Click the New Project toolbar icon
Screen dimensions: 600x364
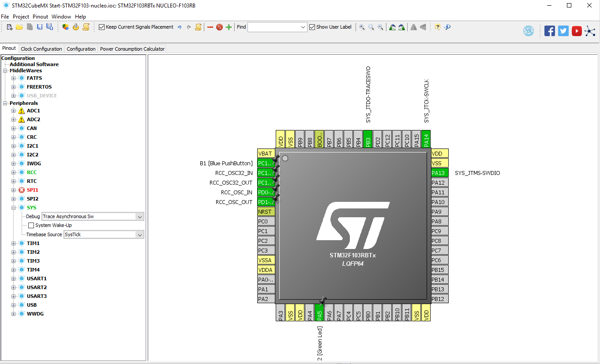(x=10, y=27)
